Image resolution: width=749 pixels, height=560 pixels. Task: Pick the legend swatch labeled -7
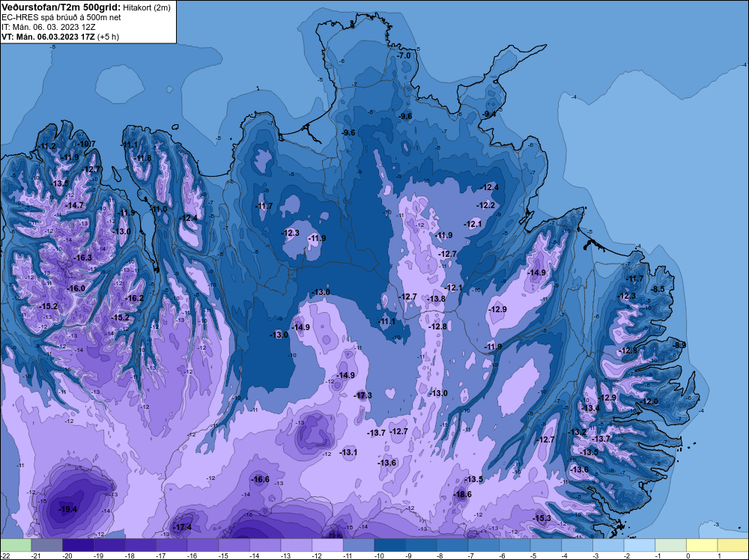tap(484, 545)
